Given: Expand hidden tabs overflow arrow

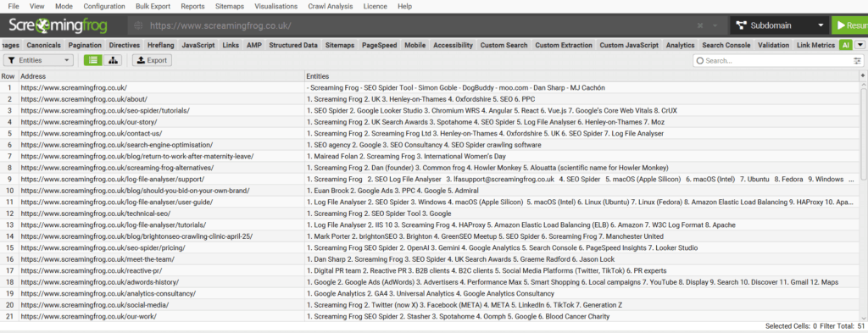Looking at the screenshot, I should click(x=860, y=46).
